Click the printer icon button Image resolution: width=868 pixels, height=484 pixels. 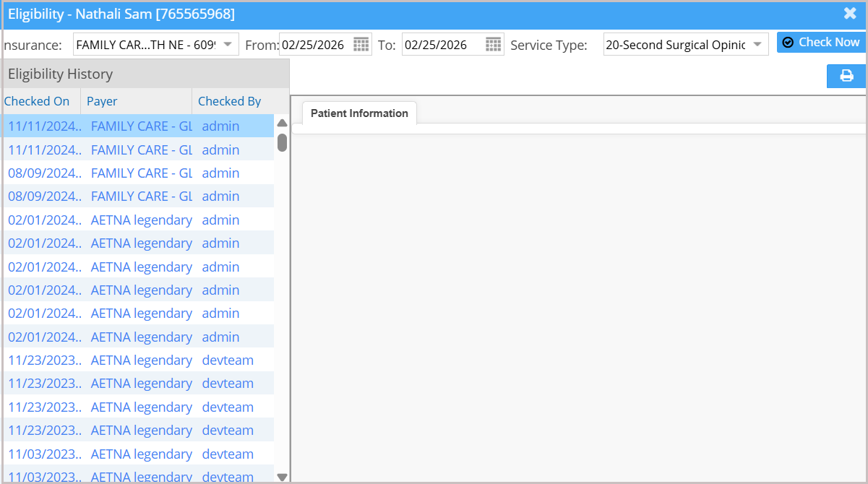coord(846,76)
